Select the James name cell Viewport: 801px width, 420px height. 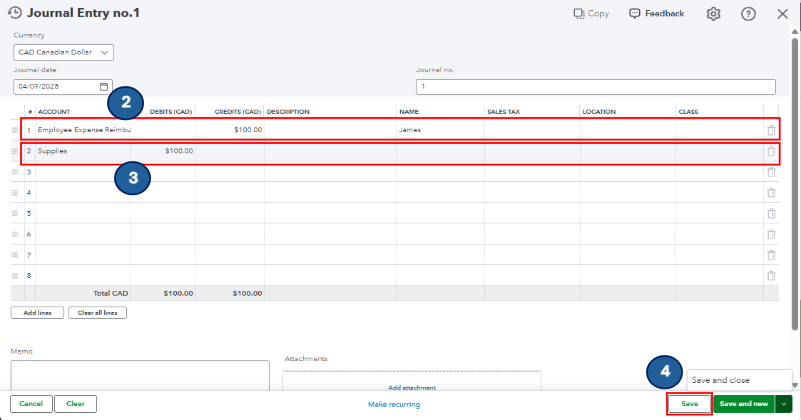tap(440, 130)
